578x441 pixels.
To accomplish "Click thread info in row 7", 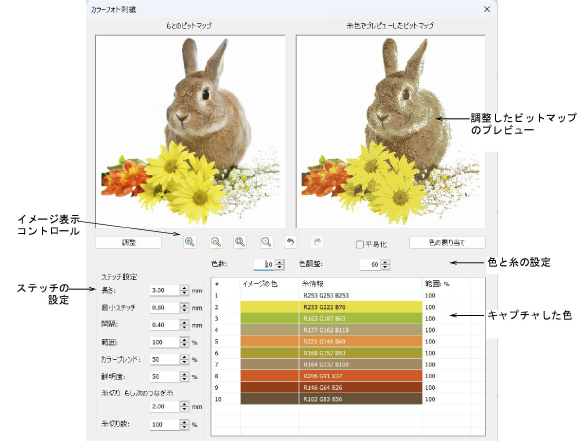I will [361, 365].
